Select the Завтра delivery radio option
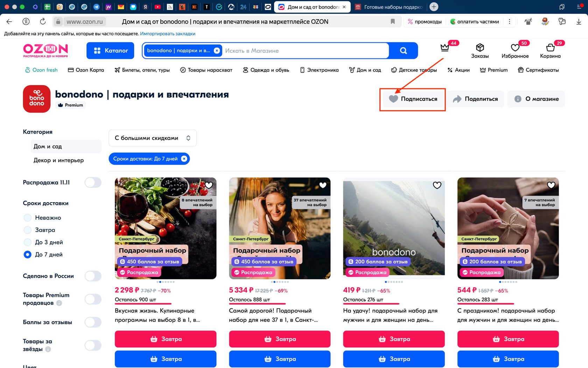Image resolution: width=588 pixels, height=368 pixels. point(28,230)
